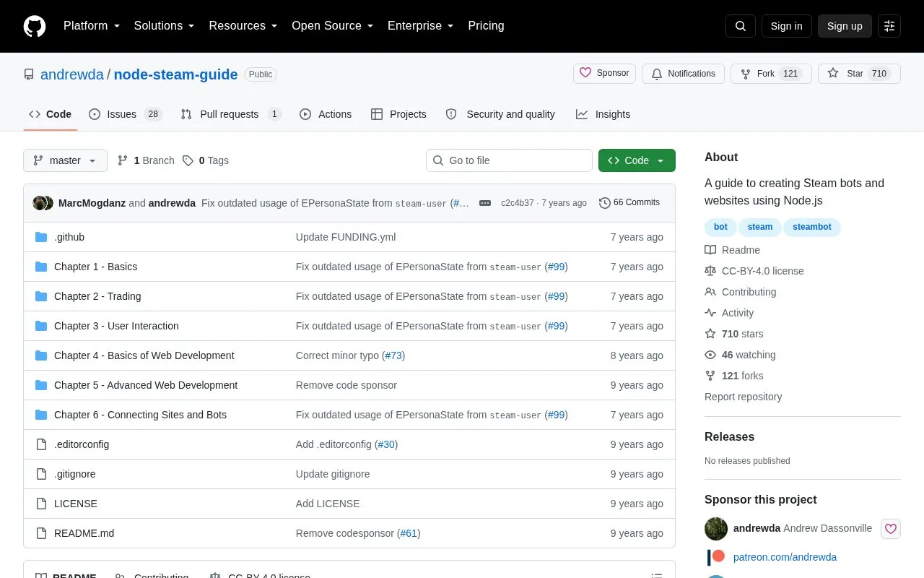This screenshot has width=924, height=578.
Task: Expand the Enterprise menu
Action: pos(421,26)
